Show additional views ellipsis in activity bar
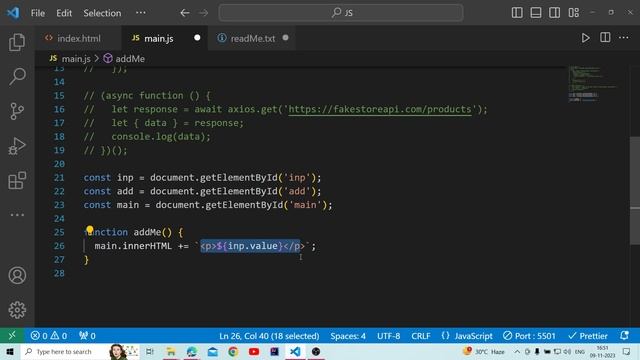Viewport: 640px width, 360px height. click(17, 215)
